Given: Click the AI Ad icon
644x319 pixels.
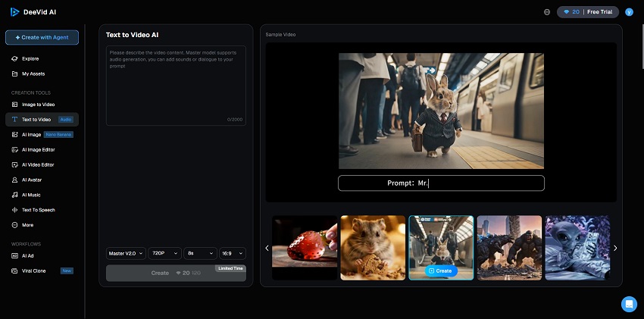Looking at the screenshot, I should (15, 256).
